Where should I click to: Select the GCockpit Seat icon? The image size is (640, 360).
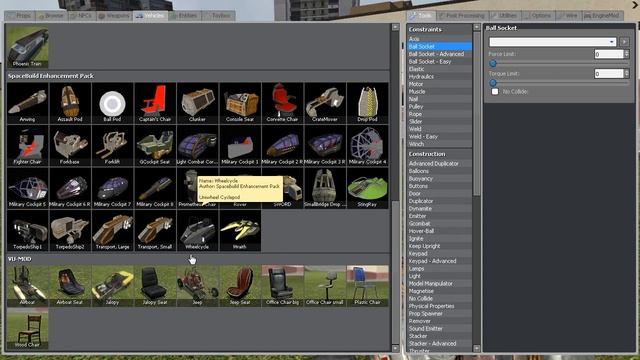pyautogui.click(x=155, y=145)
